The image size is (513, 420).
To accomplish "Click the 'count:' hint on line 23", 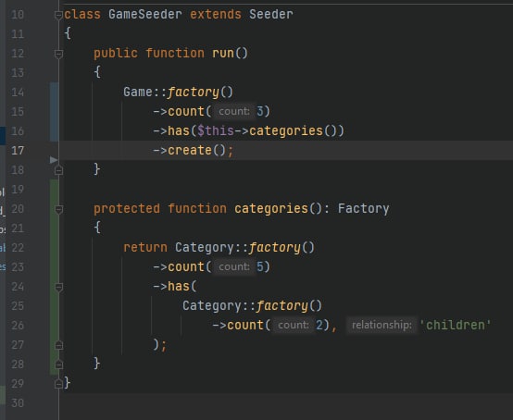I will click(234, 266).
